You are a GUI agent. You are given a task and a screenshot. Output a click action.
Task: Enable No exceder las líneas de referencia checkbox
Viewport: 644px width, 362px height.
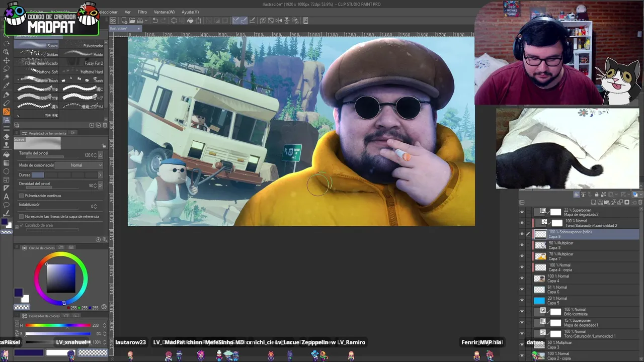tap(21, 217)
